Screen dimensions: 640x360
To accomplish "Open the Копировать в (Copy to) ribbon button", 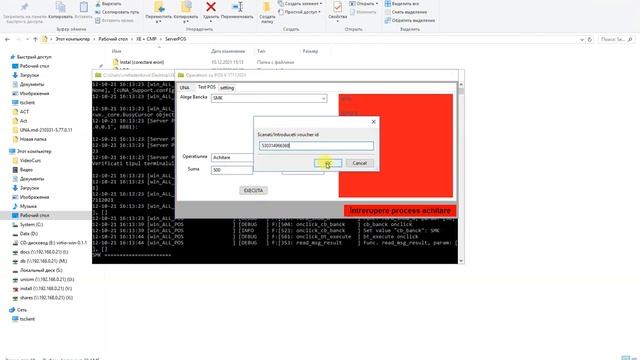I will pos(186,12).
